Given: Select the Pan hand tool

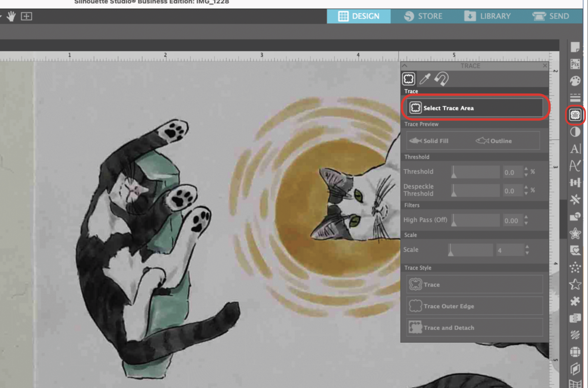Looking at the screenshot, I should pos(11,16).
